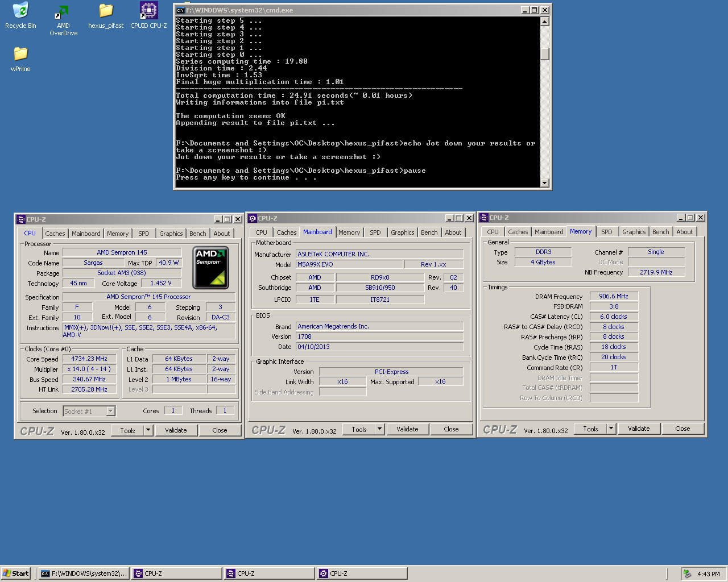This screenshot has width=728, height=582.
Task: Launch AMD OverDrive desktop icon
Action: coord(63,20)
